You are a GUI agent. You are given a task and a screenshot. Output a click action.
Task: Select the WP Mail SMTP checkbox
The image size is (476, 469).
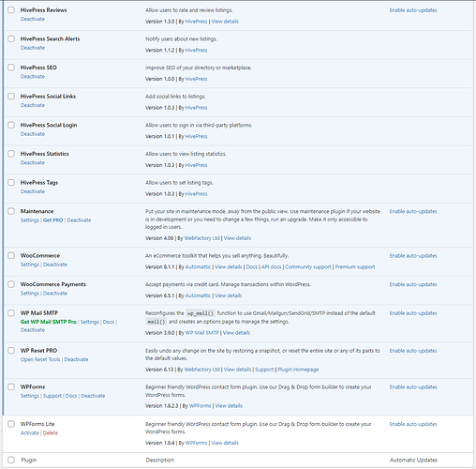click(11, 313)
